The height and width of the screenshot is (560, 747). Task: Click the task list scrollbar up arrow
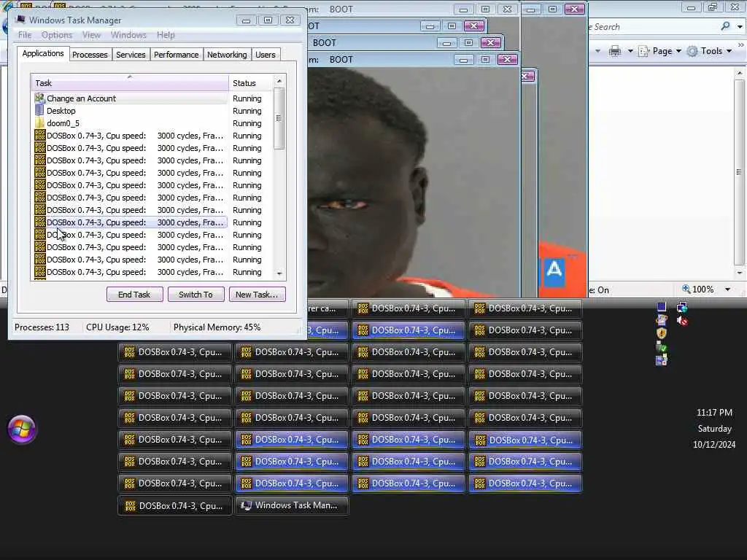pyautogui.click(x=279, y=81)
